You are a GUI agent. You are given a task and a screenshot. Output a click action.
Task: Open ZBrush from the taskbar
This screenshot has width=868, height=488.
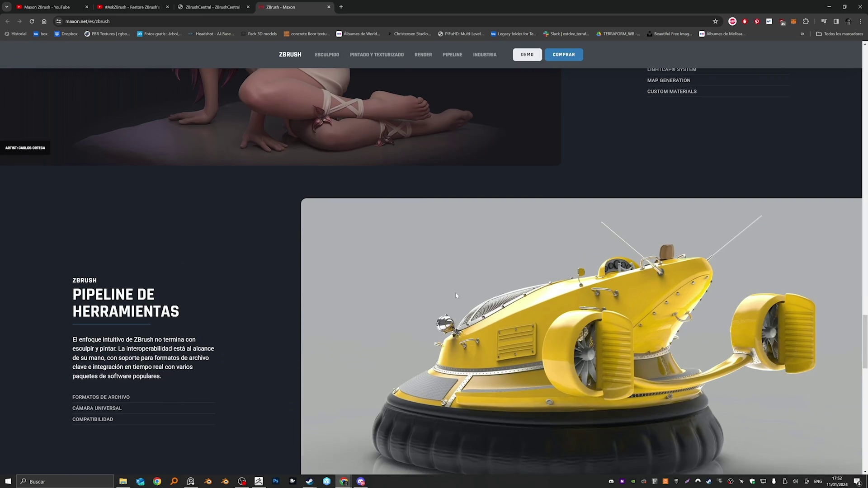point(259,481)
